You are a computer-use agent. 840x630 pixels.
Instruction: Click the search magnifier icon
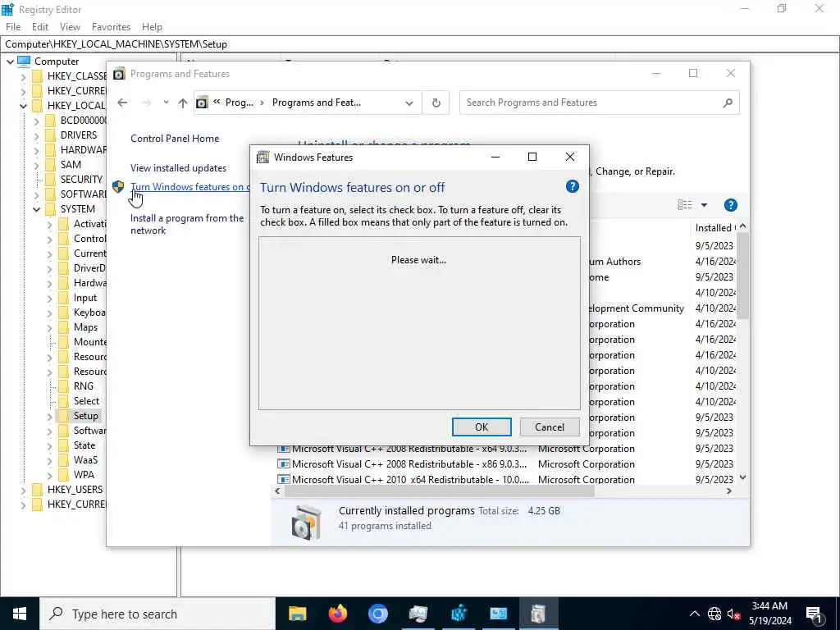click(727, 103)
